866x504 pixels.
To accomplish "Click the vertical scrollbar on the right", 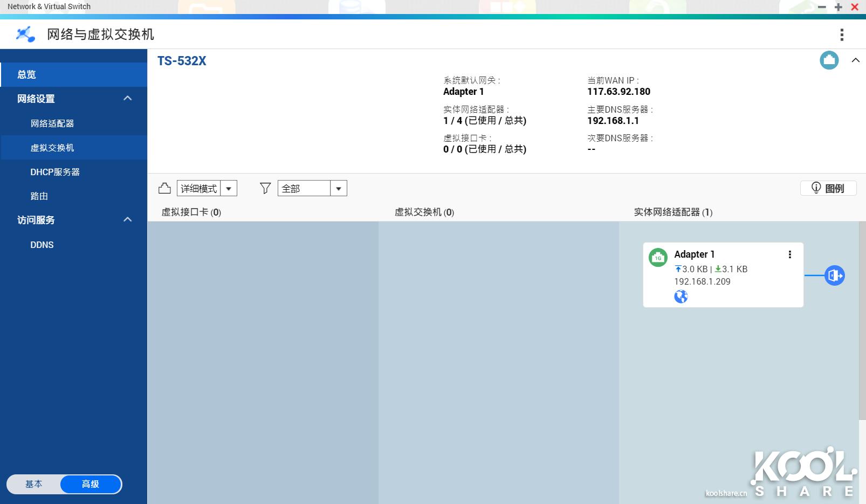I will (x=862, y=321).
